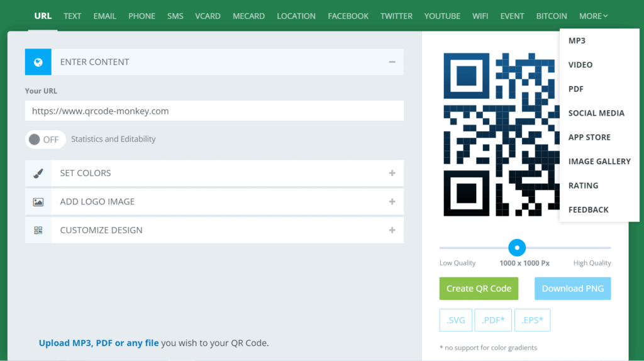Click the Create QR Code button

(x=479, y=288)
